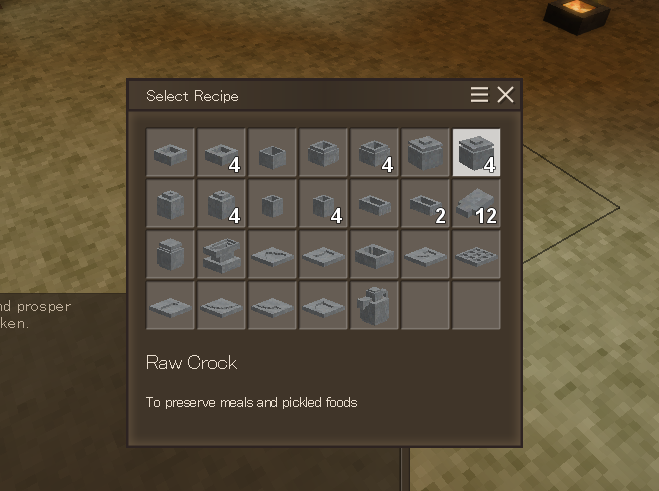Screen dimensions: 659x491
Task: Choose the single shallow bowl recipe
Action: [x=170, y=153]
